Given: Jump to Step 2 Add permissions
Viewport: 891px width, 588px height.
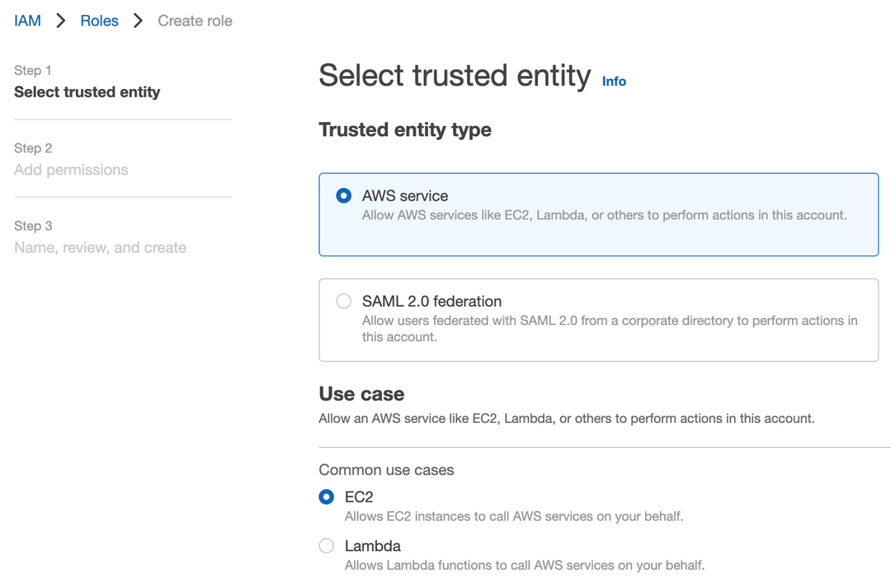Looking at the screenshot, I should pyautogui.click(x=71, y=169).
